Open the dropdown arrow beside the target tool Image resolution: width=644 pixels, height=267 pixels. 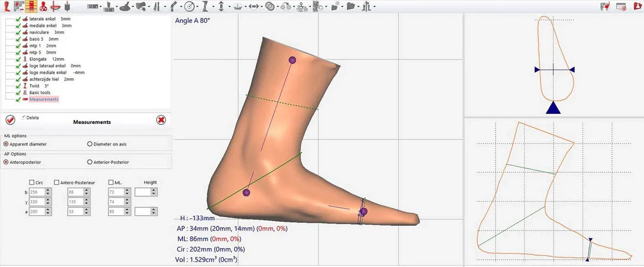click(197, 7)
